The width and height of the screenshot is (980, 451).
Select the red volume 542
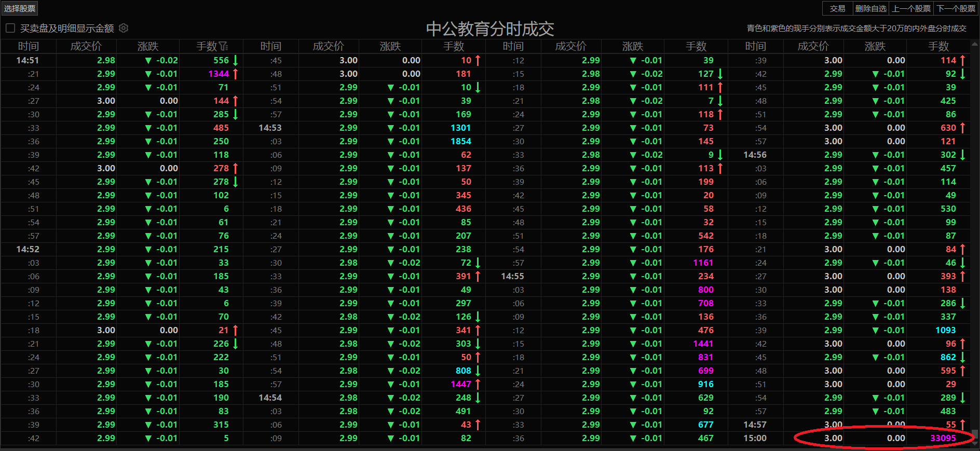tap(705, 236)
